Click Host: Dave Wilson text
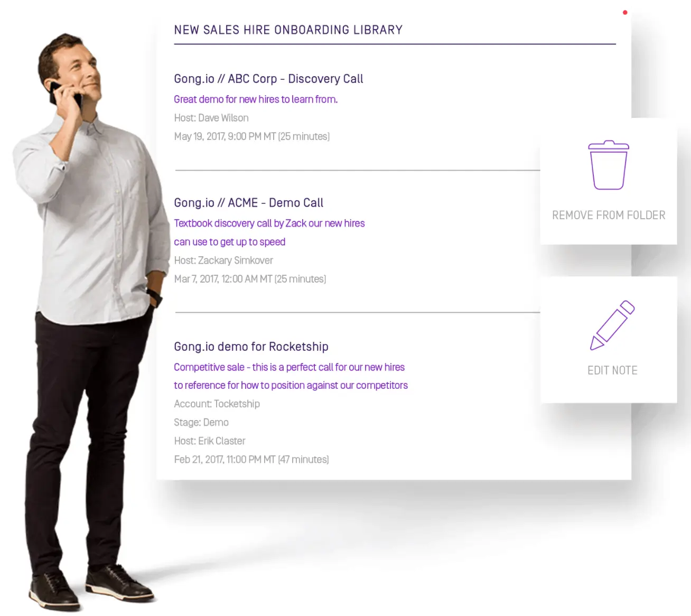 click(x=211, y=118)
